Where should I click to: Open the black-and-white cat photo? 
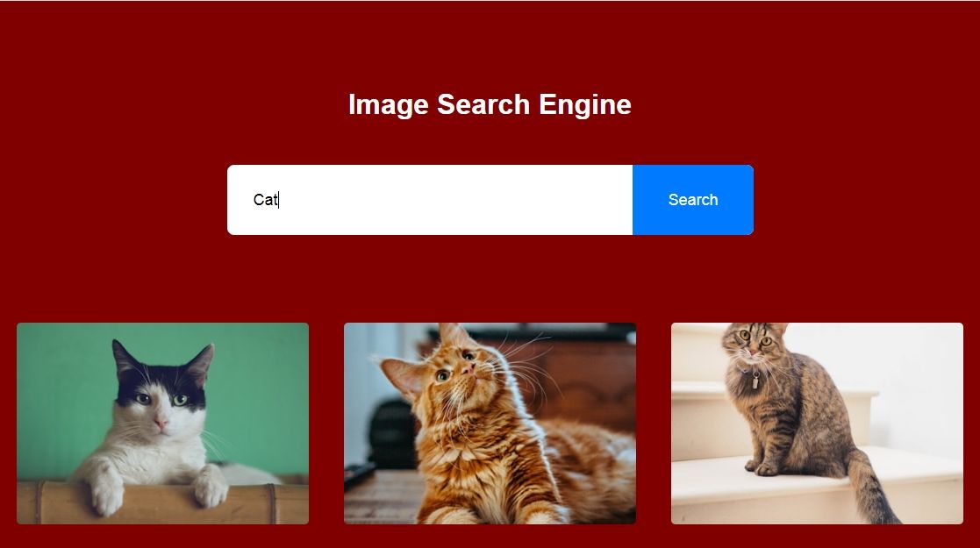pos(162,423)
